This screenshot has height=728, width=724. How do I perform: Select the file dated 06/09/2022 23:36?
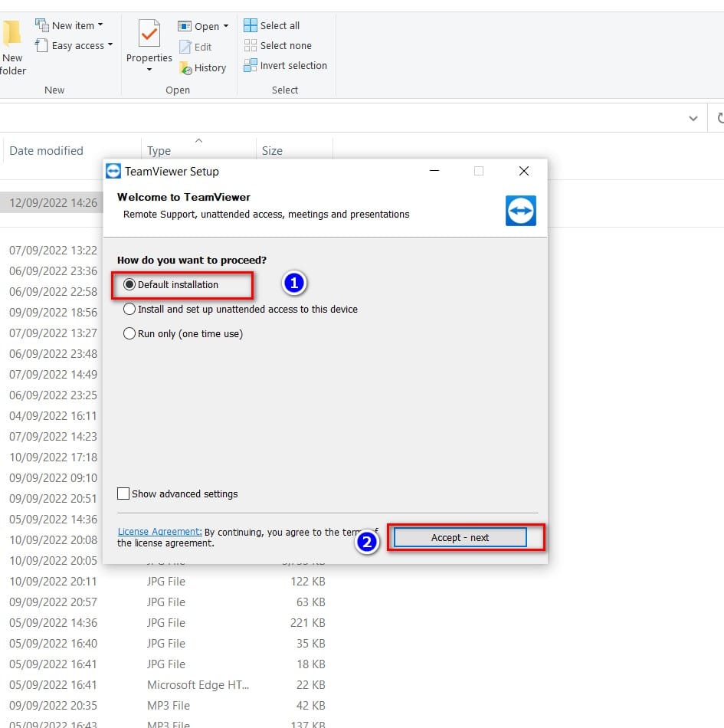(x=54, y=271)
